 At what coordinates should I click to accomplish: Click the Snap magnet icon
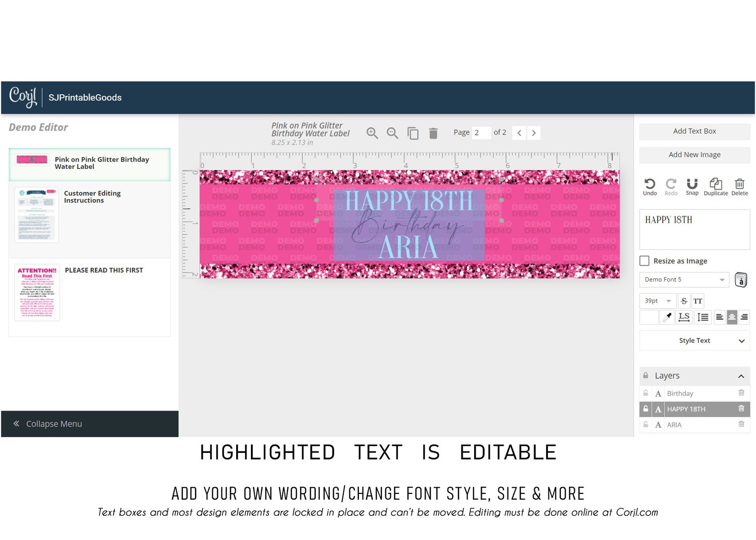tap(692, 187)
